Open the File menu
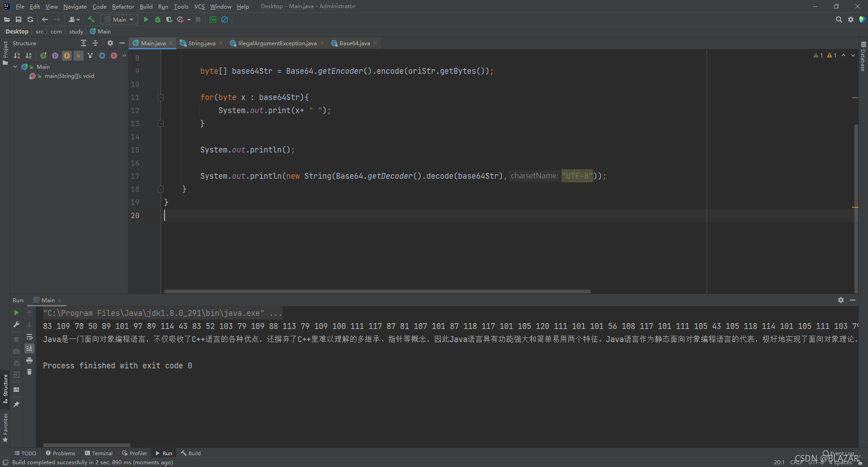 tap(20, 6)
